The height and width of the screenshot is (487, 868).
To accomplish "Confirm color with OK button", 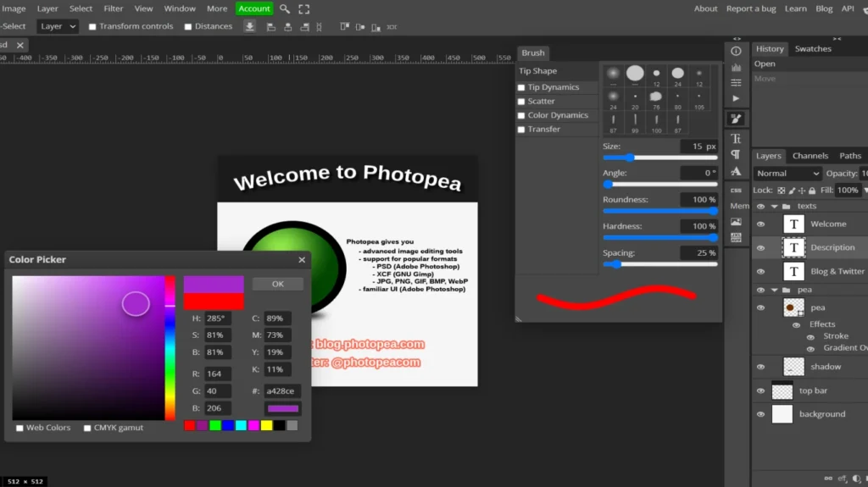I will pos(278,284).
